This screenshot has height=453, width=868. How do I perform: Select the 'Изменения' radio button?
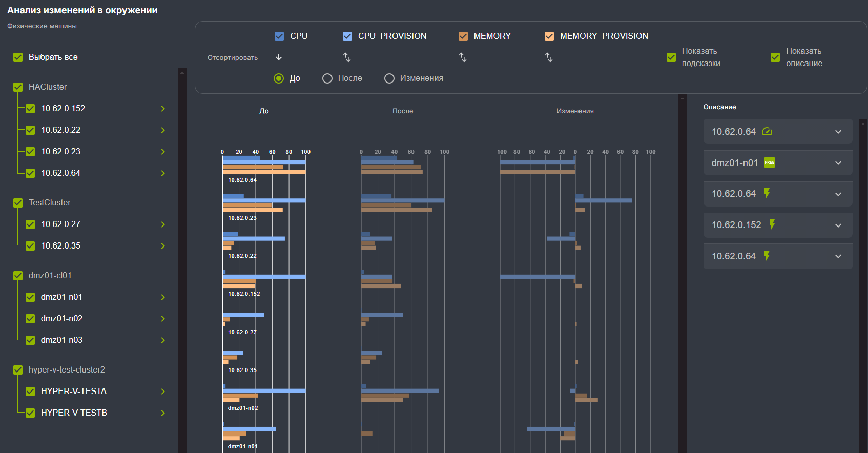coord(389,78)
